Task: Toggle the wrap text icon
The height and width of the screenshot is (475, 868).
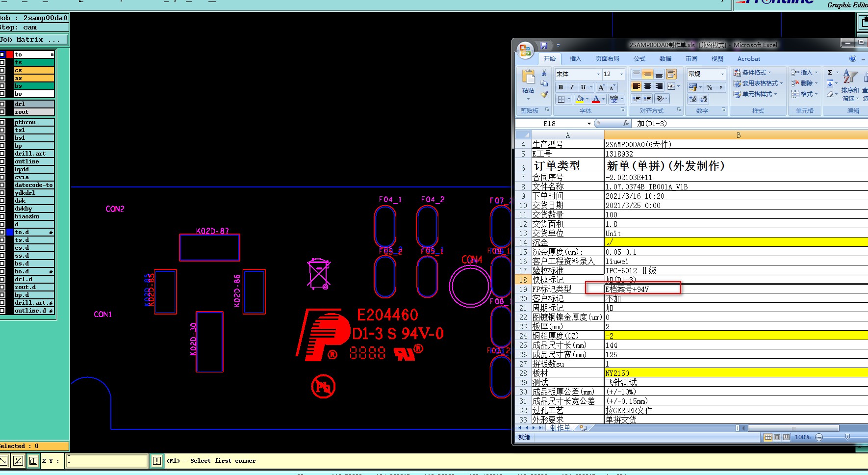Action: [671, 74]
